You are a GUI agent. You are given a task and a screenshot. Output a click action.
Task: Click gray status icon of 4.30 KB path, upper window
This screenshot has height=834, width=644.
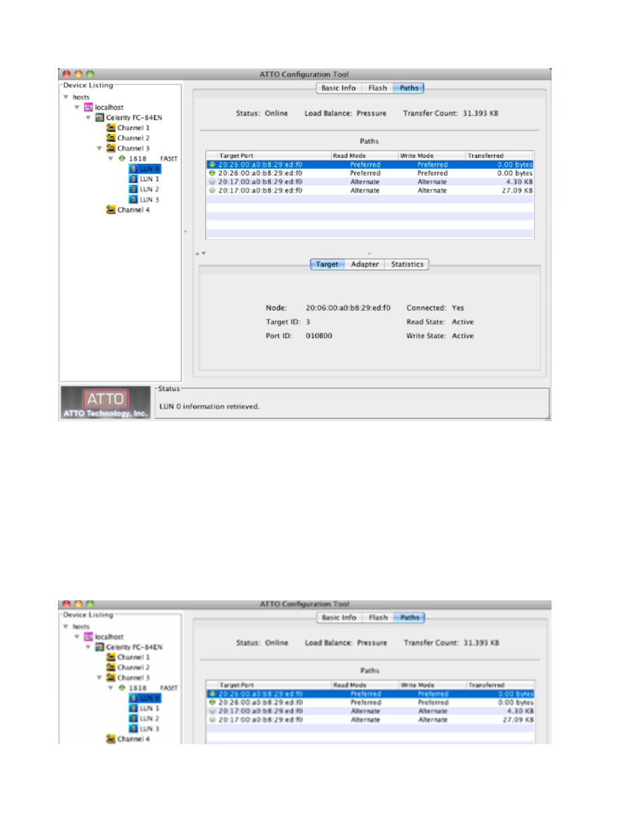point(212,182)
